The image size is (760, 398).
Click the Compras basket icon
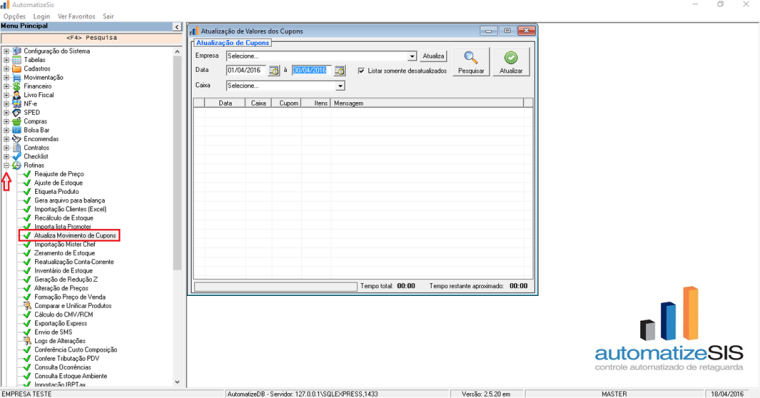coord(17,121)
